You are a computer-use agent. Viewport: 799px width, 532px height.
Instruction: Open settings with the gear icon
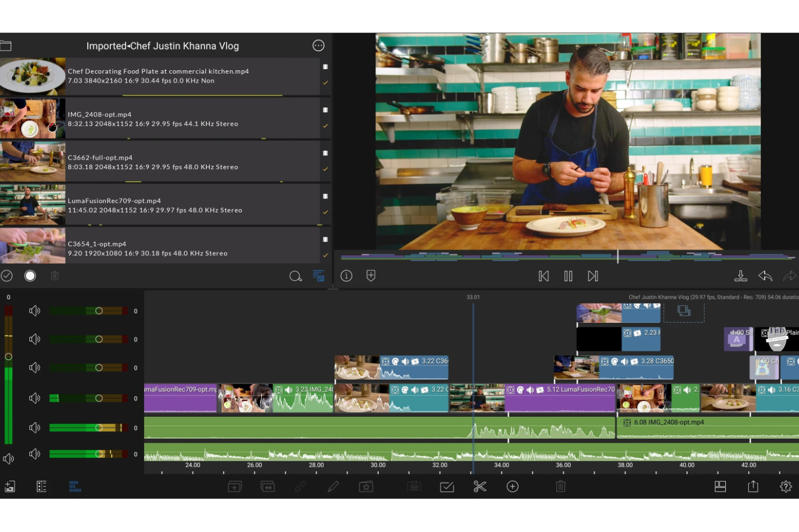coord(786,486)
